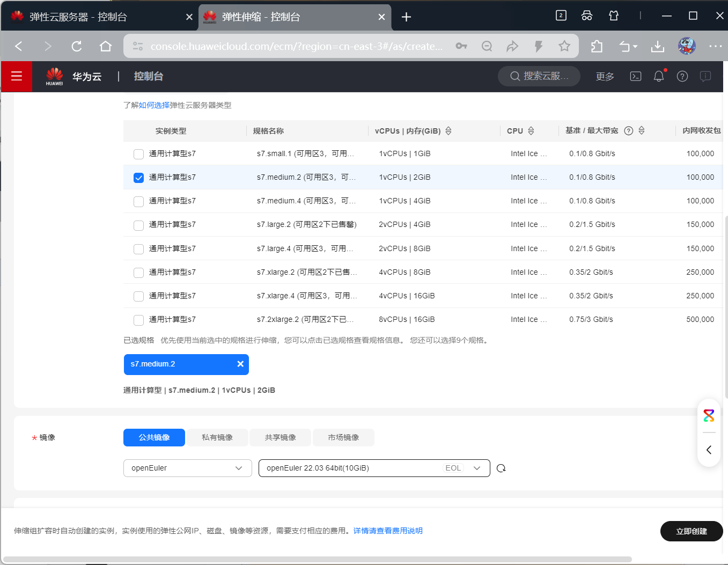Click the horizontal scrollbar at the bottom
This screenshot has width=728, height=565.
coord(317,559)
